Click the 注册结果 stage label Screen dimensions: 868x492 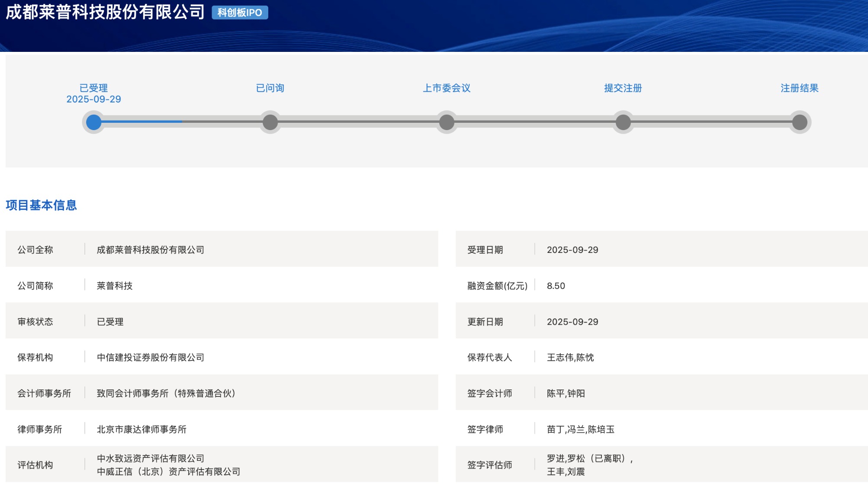pyautogui.click(x=800, y=88)
